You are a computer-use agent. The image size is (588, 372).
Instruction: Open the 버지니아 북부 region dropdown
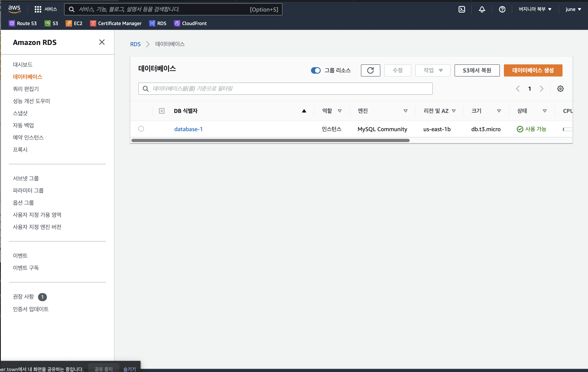535,9
